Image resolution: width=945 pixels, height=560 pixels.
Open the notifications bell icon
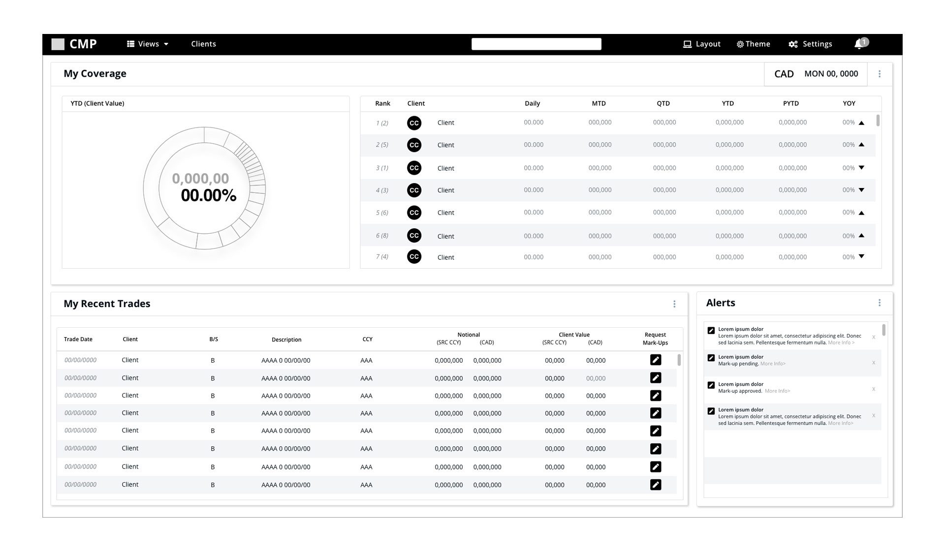coord(858,44)
